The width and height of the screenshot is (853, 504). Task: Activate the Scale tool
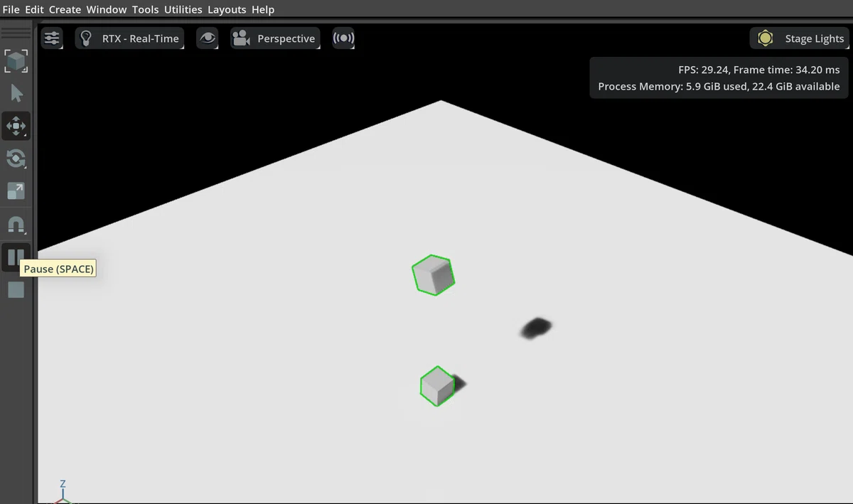point(16,191)
